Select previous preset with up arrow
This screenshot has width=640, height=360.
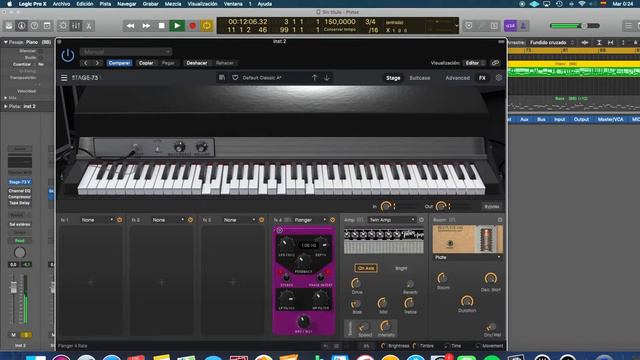point(314,78)
